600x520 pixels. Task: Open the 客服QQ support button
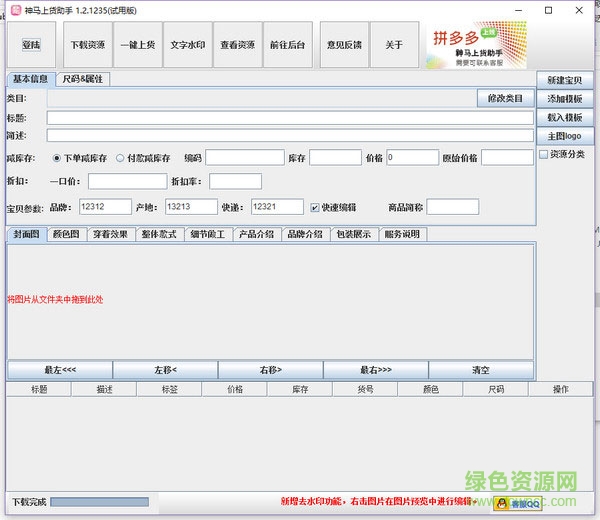click(518, 504)
